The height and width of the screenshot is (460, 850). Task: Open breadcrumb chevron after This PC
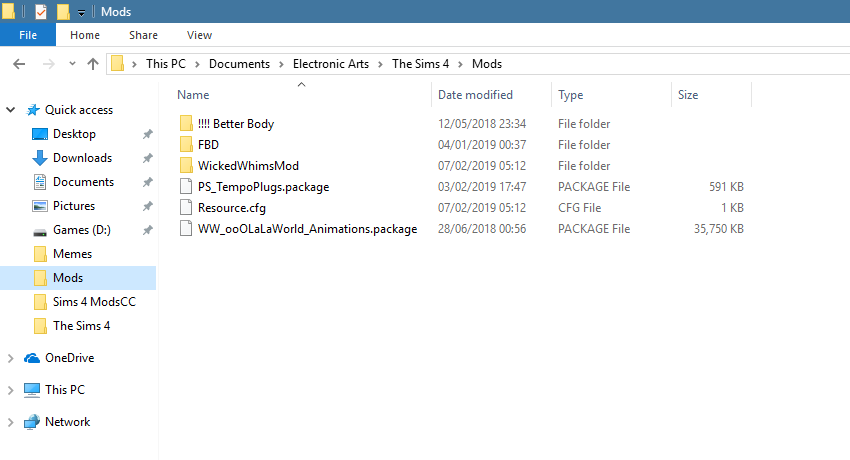tap(197, 64)
